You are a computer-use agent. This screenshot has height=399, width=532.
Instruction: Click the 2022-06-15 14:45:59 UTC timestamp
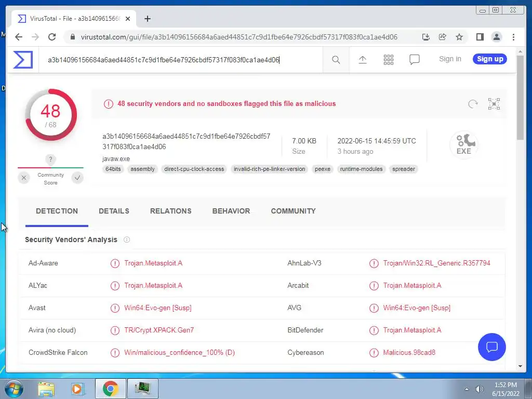pos(377,141)
